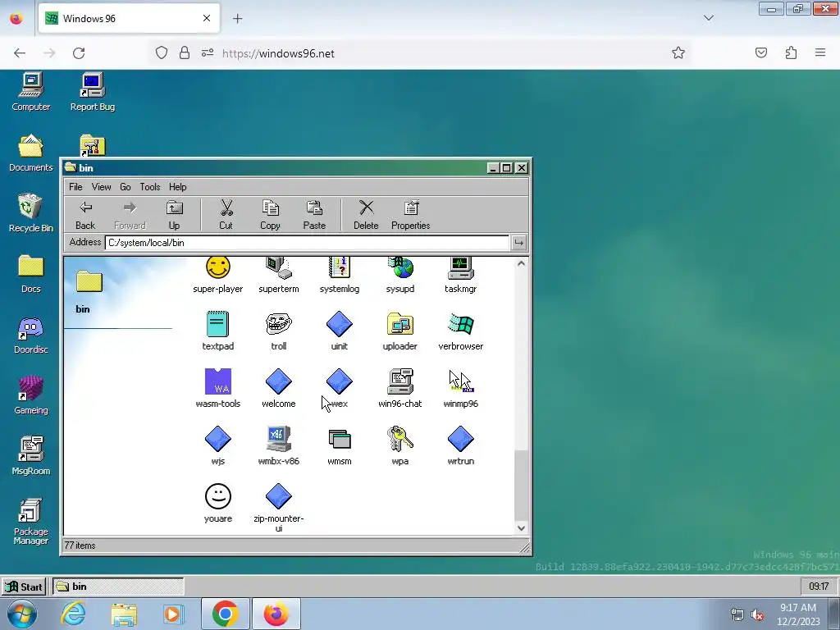This screenshot has height=630, width=840.
Task: Click the Doordisc desktop shortcut
Action: click(30, 335)
